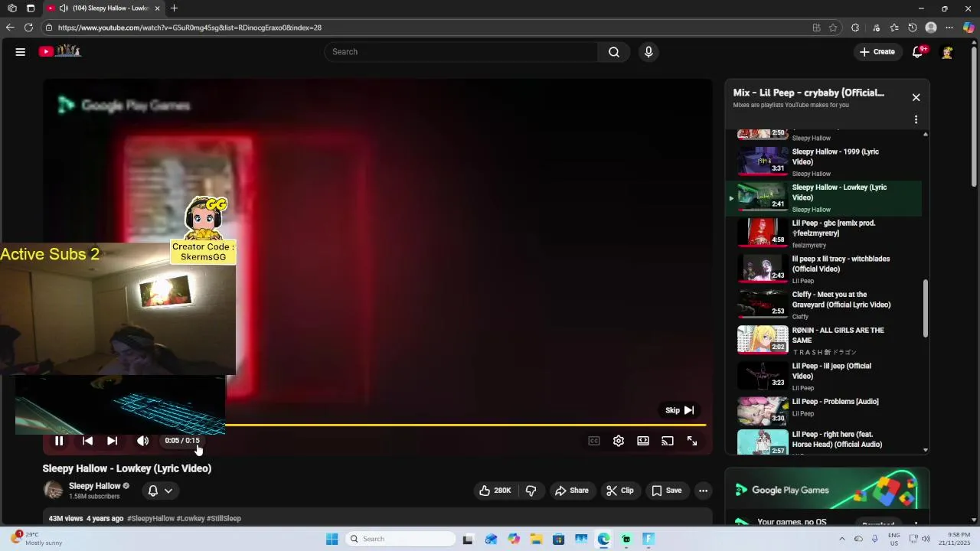Open the YouTube account avatar menu

[x=947, y=52]
